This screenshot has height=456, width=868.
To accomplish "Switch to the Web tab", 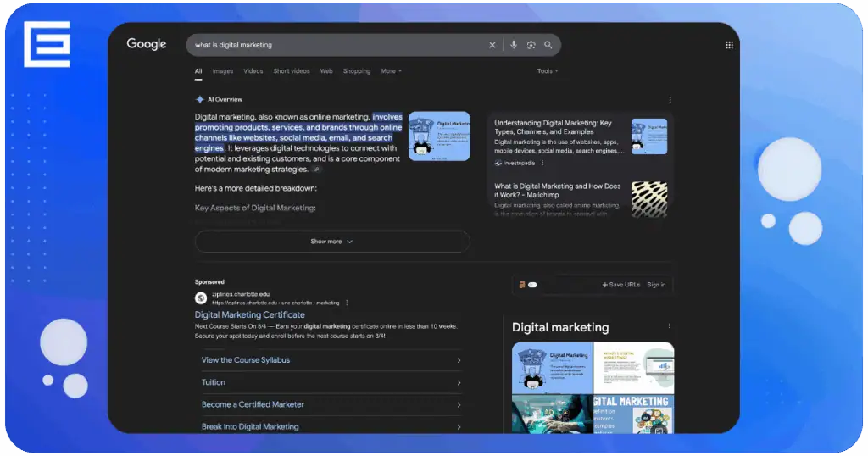I will [x=326, y=71].
